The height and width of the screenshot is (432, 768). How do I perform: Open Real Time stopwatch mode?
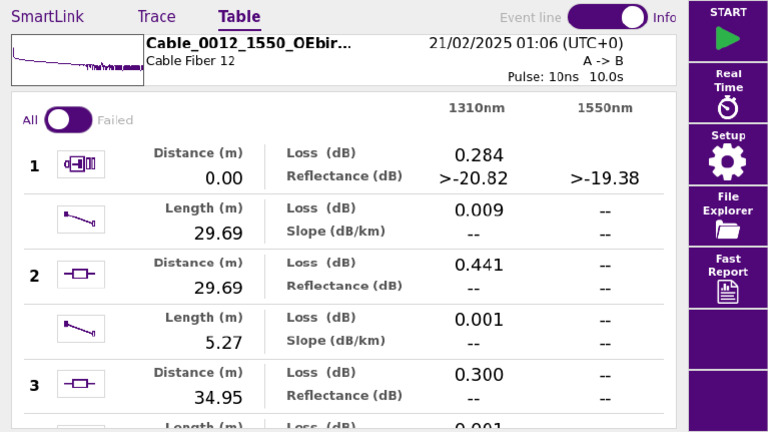[728, 93]
